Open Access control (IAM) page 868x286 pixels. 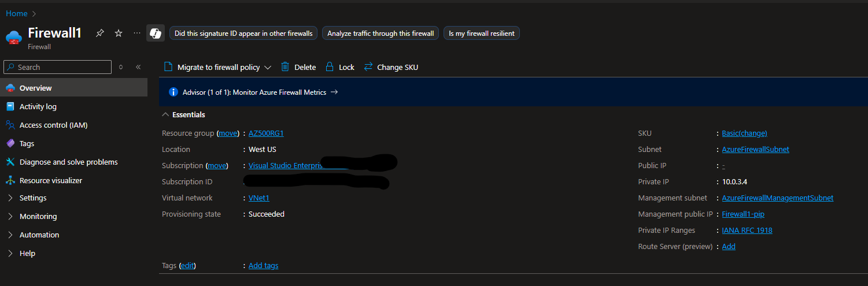pyautogui.click(x=53, y=125)
